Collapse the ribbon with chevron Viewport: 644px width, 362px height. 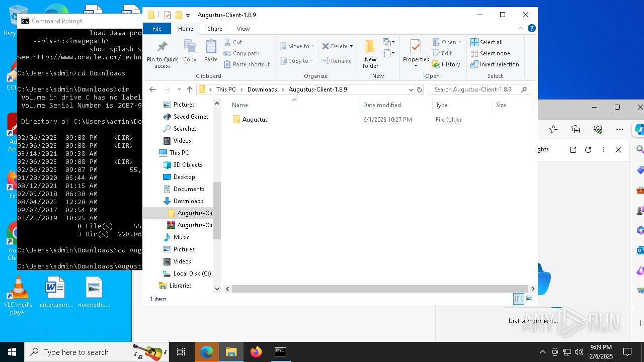pyautogui.click(x=521, y=28)
